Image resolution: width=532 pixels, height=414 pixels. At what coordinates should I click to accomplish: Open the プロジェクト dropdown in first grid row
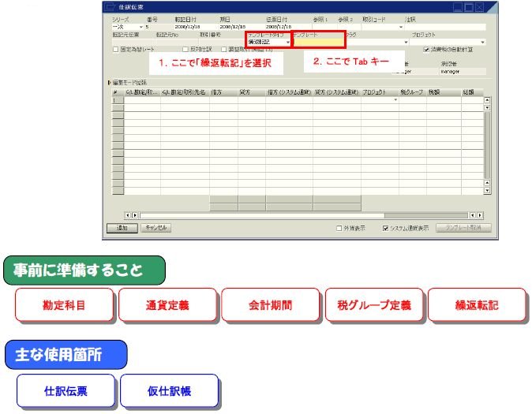tap(395, 100)
